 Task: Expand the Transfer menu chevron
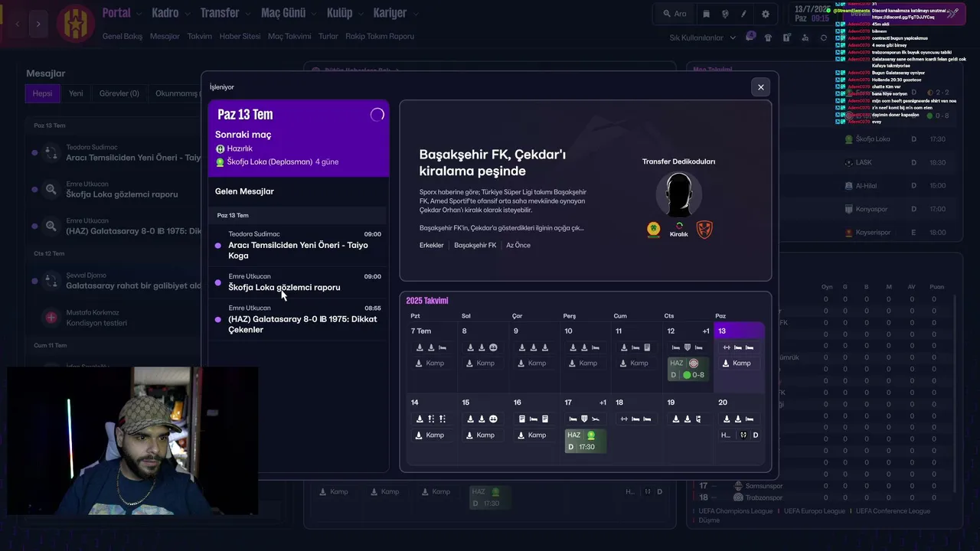(247, 14)
